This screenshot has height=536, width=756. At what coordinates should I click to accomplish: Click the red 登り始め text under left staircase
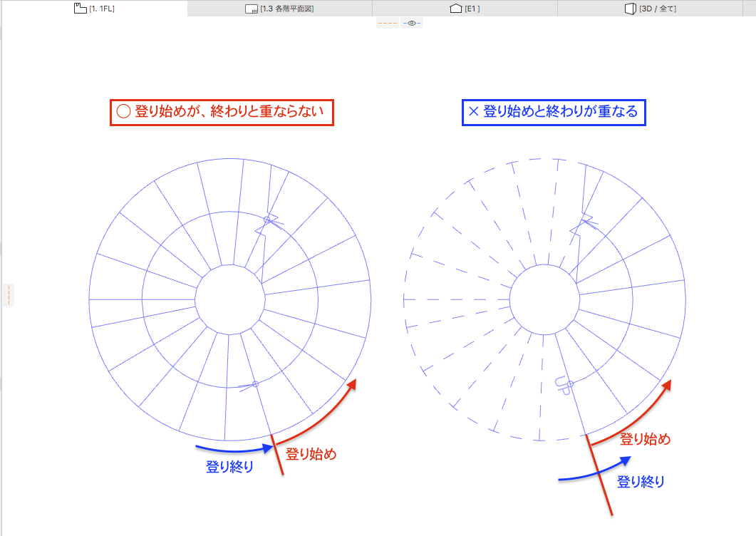tap(311, 454)
